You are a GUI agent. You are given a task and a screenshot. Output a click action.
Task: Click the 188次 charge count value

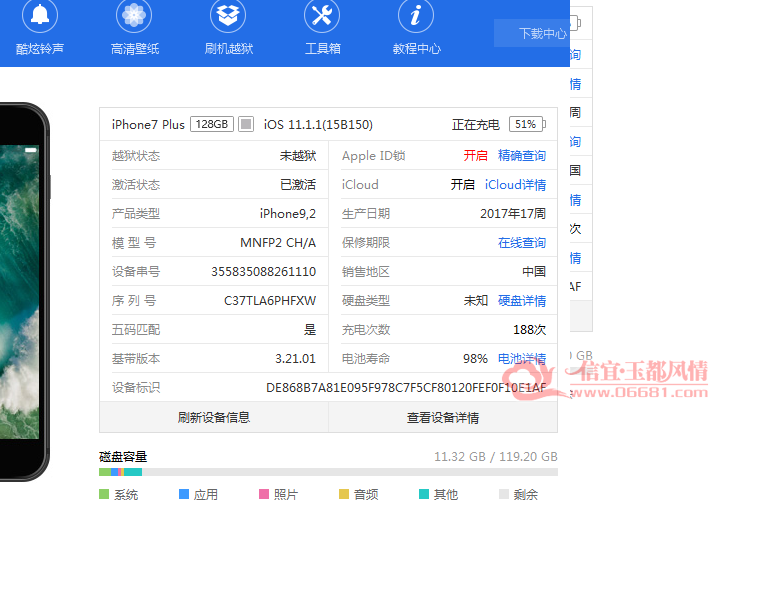(x=529, y=330)
